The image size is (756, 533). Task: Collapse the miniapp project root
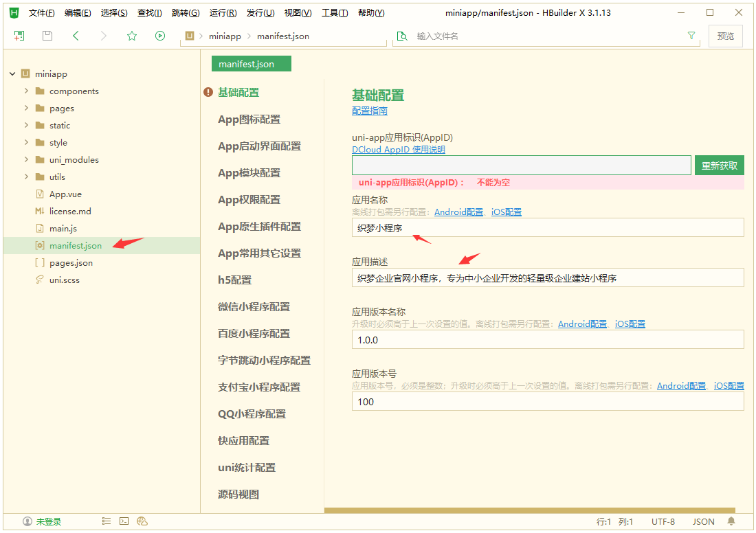[12, 74]
